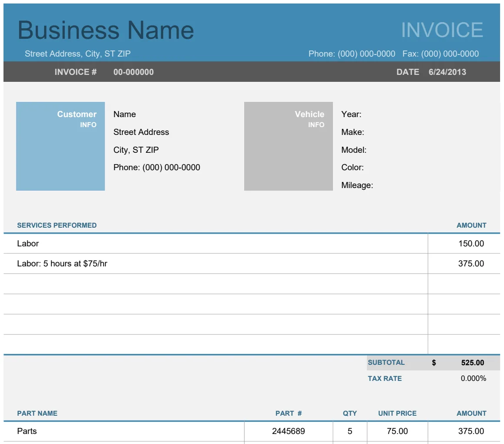The height and width of the screenshot is (444, 504).
Task: Click the UNIT PRICE column header
Action: [x=397, y=414]
